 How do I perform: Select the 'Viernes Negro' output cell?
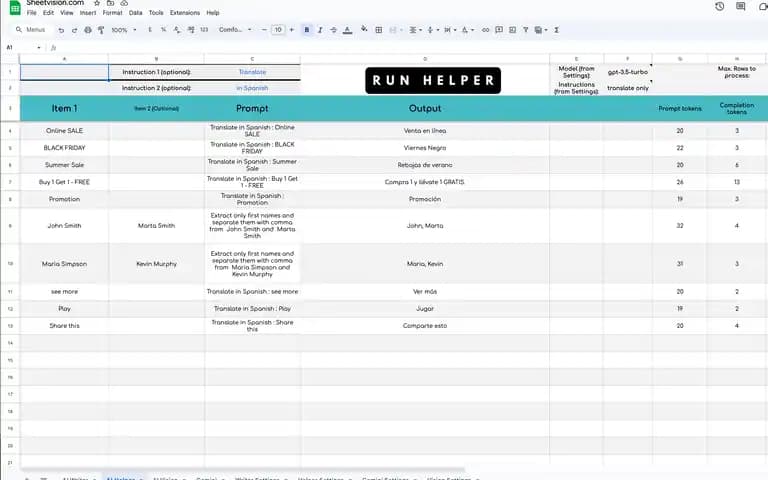425,148
